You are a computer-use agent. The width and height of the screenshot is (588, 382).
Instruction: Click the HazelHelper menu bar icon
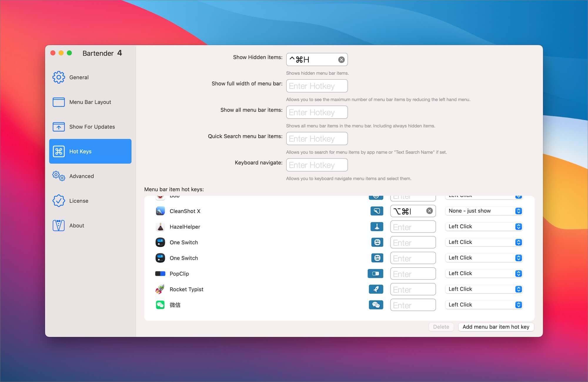377,226
